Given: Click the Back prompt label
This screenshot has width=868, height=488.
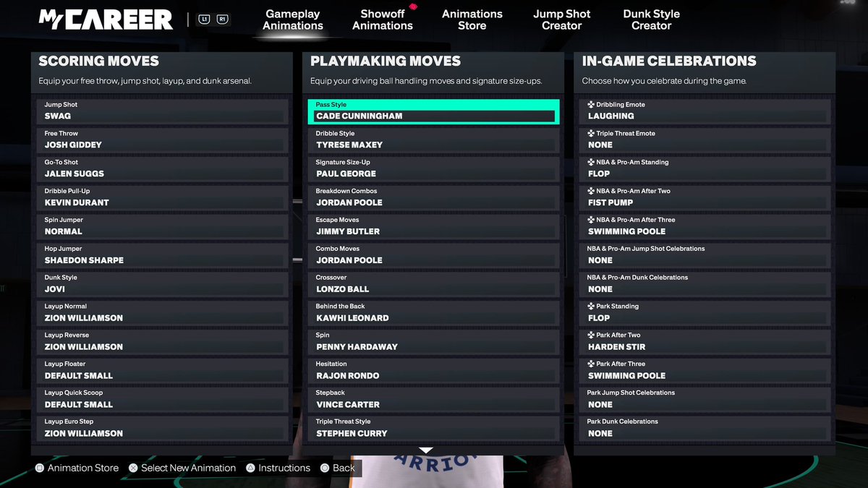Looking at the screenshot, I should tap(344, 468).
